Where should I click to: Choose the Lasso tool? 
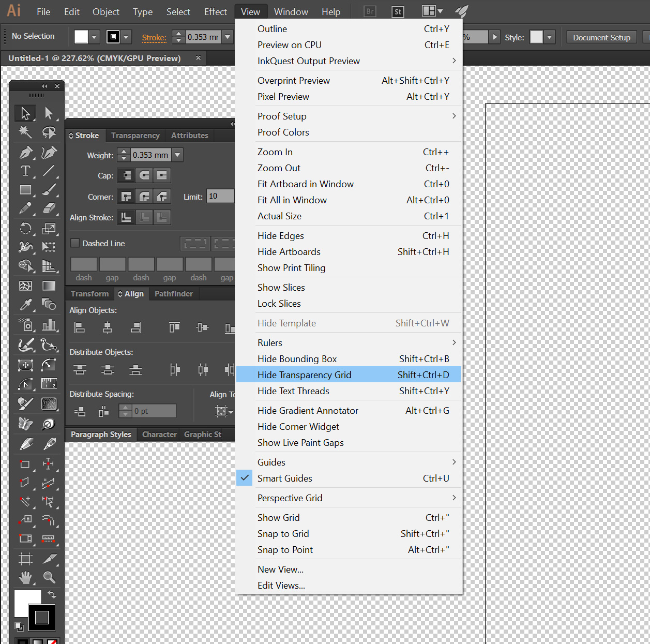(49, 132)
